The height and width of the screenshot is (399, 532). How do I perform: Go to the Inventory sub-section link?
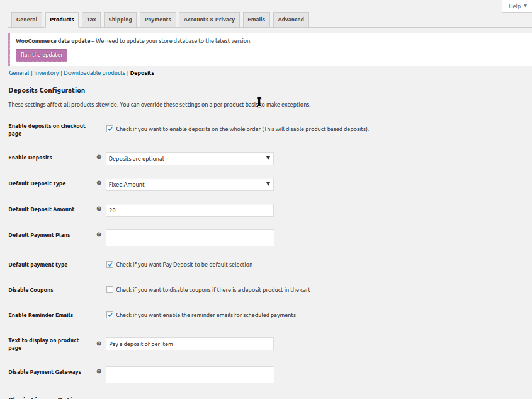click(47, 73)
